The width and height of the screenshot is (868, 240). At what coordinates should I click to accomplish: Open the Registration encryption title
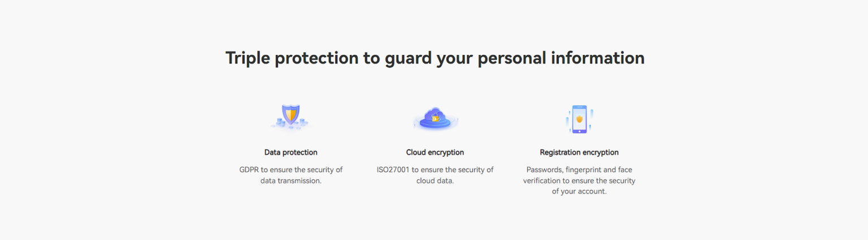579,152
